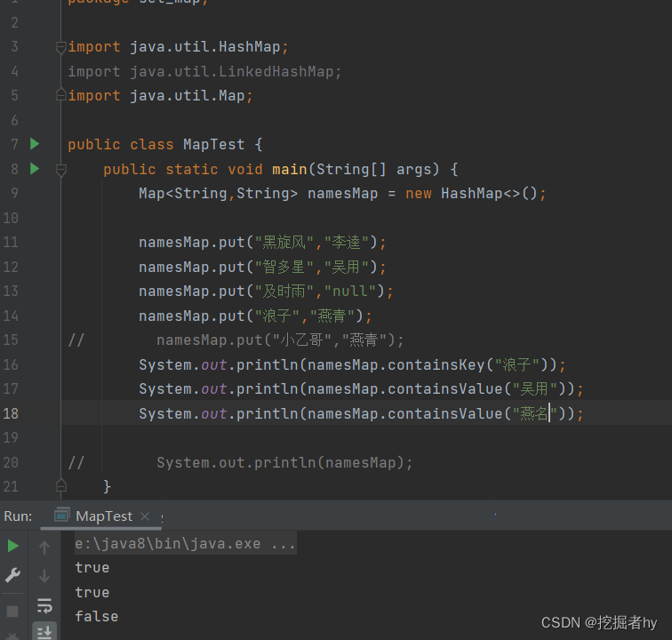Click 'MapTest' class name on line 7
The width and height of the screenshot is (672, 640).
click(214, 145)
